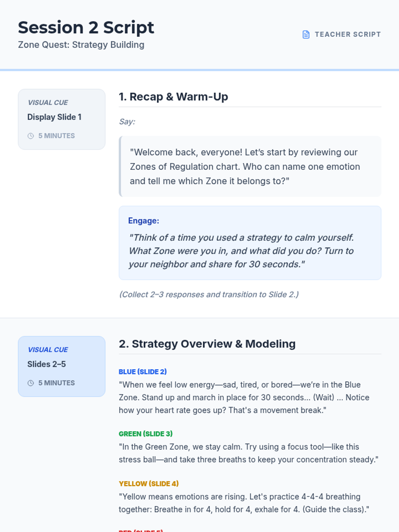The height and width of the screenshot is (532, 399).
Task: Click the clock icon in Slides 2–5 cue
Action: pyautogui.click(x=31, y=383)
